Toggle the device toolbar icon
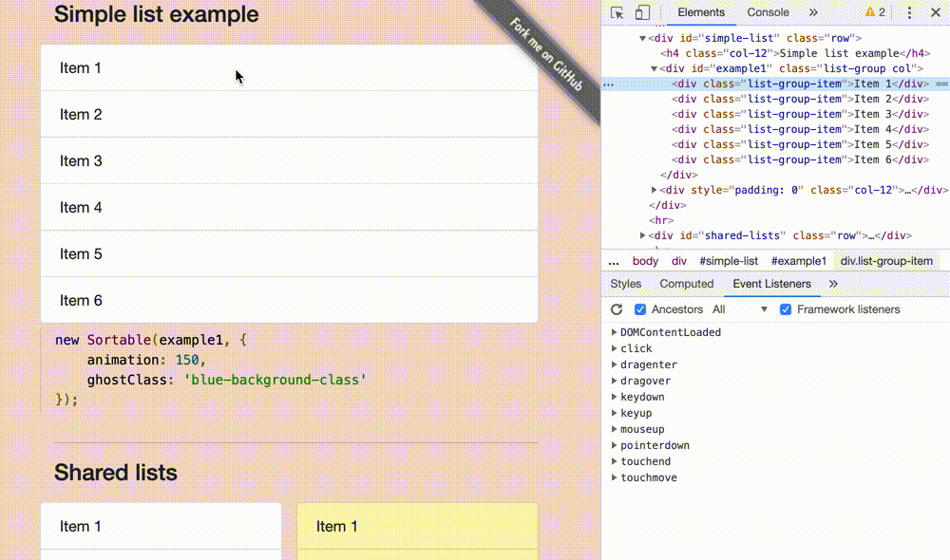 642,12
